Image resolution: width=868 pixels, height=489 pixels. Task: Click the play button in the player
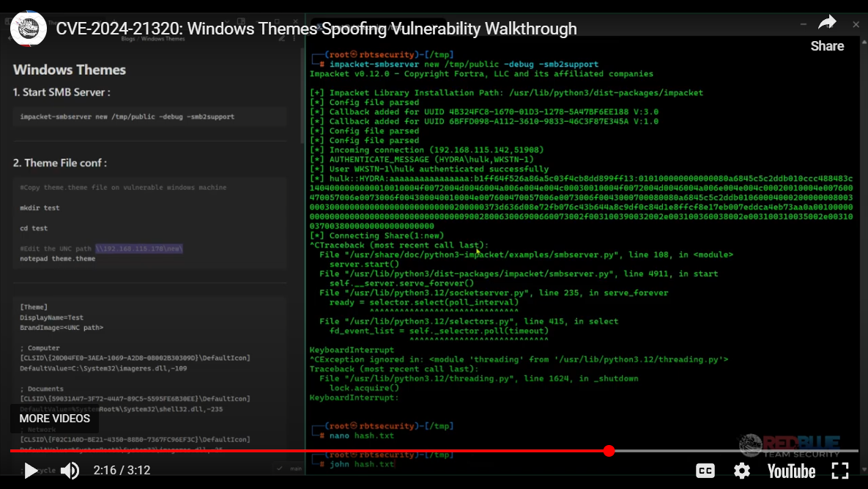coord(31,471)
